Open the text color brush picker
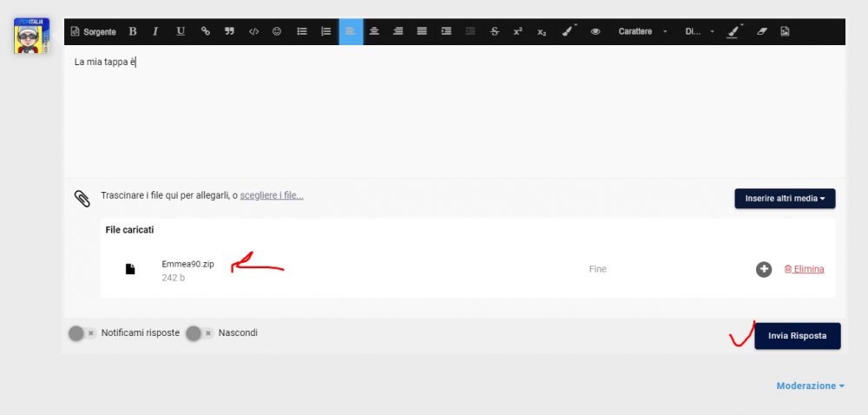 click(569, 32)
